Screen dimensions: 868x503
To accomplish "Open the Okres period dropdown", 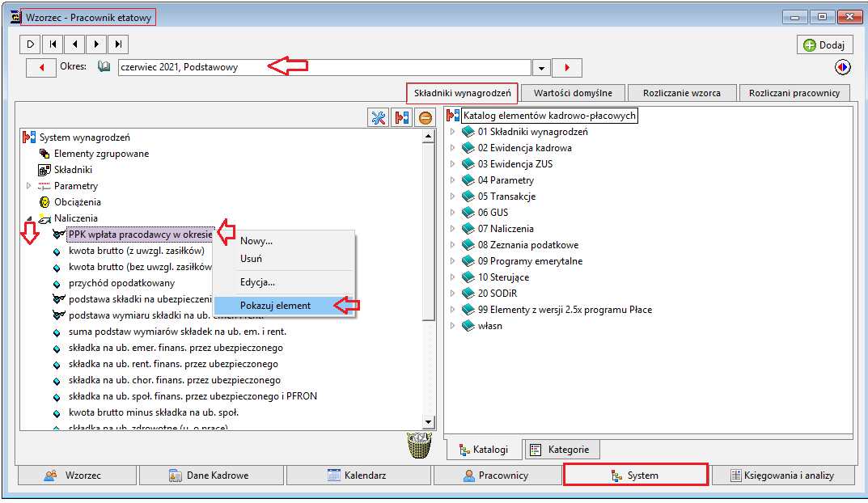I will [x=541, y=68].
